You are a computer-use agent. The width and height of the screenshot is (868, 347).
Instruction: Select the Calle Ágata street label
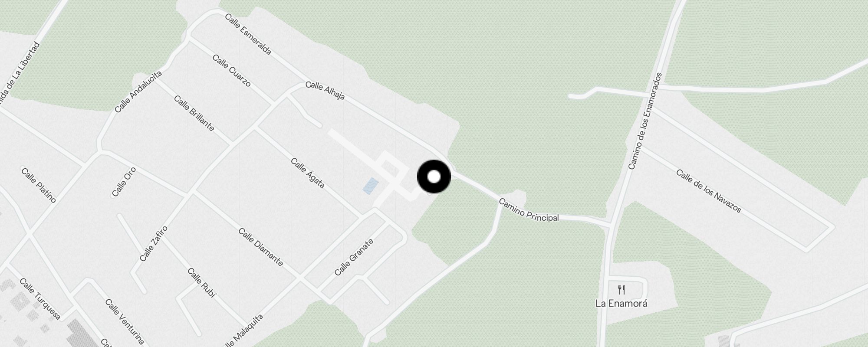click(308, 173)
